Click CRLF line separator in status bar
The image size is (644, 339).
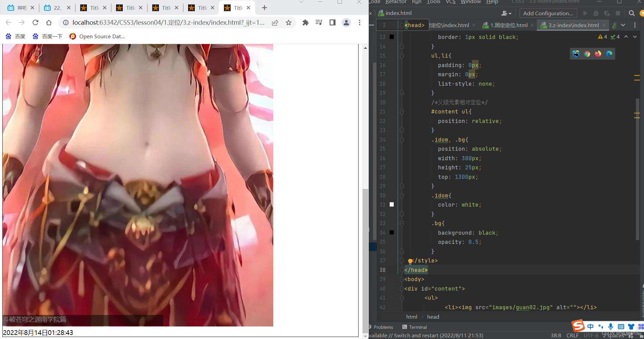[x=572, y=335]
